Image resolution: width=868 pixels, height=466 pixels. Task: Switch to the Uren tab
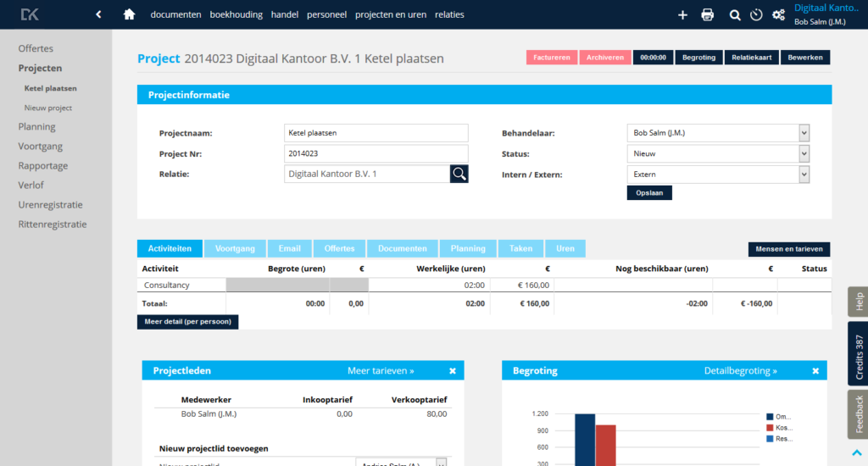point(565,248)
